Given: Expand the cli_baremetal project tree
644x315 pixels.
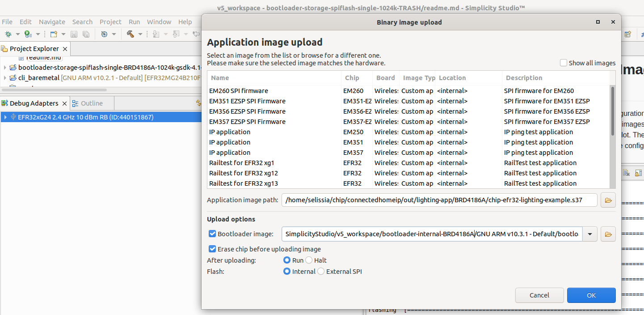Looking at the screenshot, I should click(5, 78).
